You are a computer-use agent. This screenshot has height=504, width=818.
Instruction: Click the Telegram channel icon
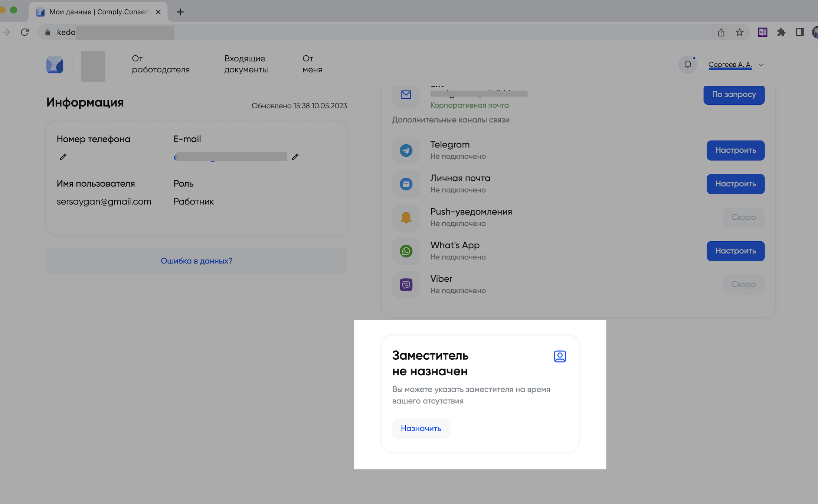click(x=406, y=150)
